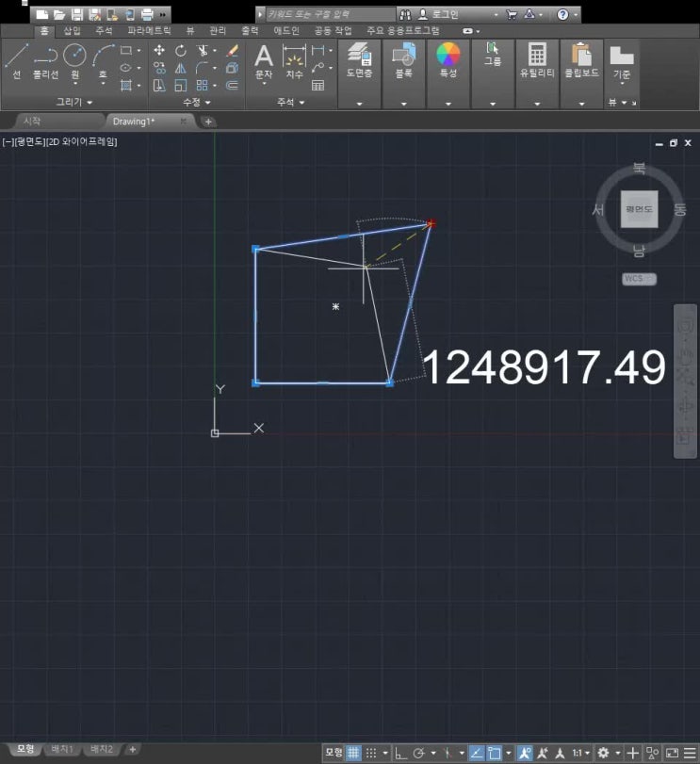700x764 pixels.
Task: Activate the Erase tool
Action: (x=233, y=50)
